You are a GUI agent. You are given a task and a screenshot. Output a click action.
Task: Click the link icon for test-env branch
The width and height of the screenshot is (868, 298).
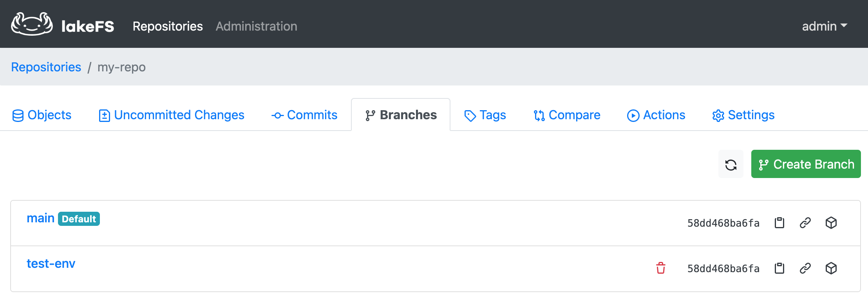point(805,268)
